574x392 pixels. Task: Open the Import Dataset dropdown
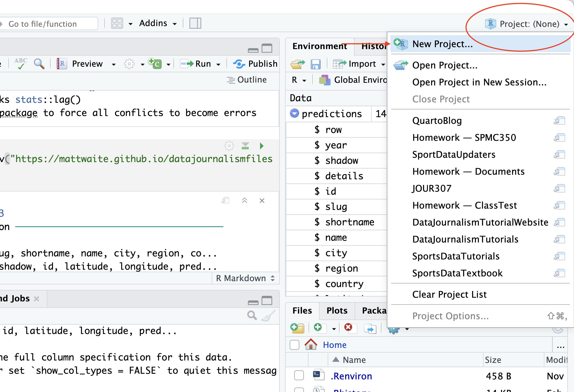(359, 64)
